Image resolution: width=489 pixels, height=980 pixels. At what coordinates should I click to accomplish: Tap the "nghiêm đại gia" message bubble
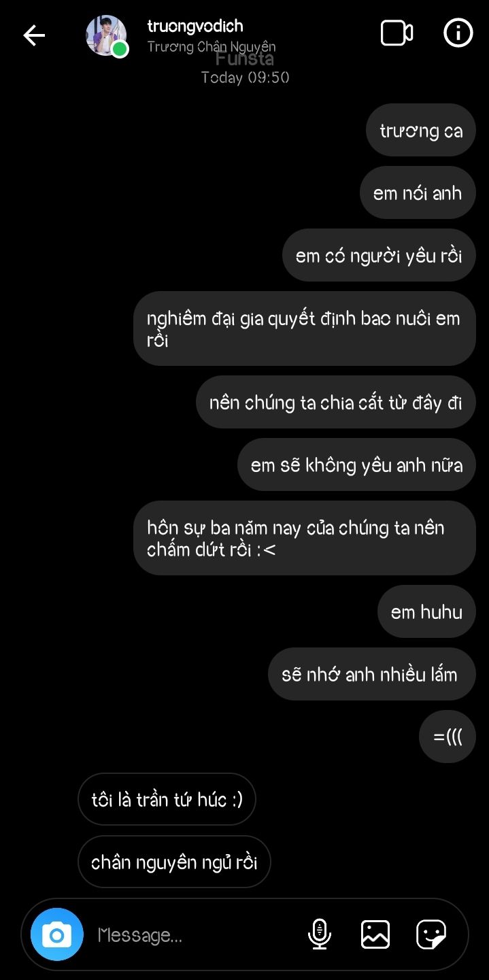[305, 329]
